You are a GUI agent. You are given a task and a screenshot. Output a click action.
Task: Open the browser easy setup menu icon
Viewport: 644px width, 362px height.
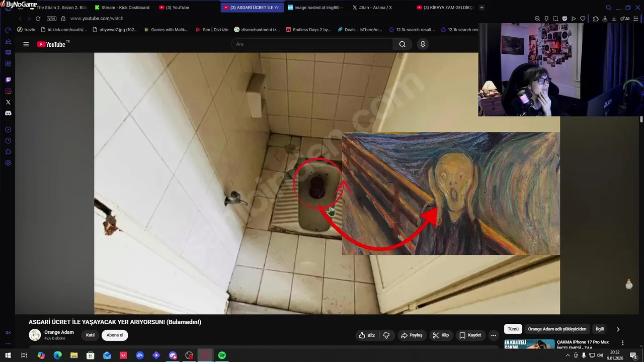click(636, 19)
